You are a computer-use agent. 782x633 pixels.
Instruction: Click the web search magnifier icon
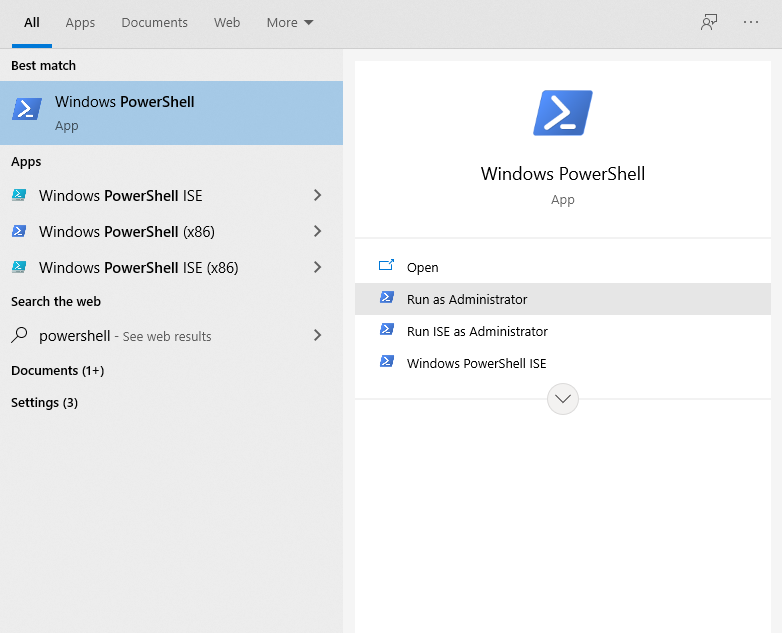point(19,336)
